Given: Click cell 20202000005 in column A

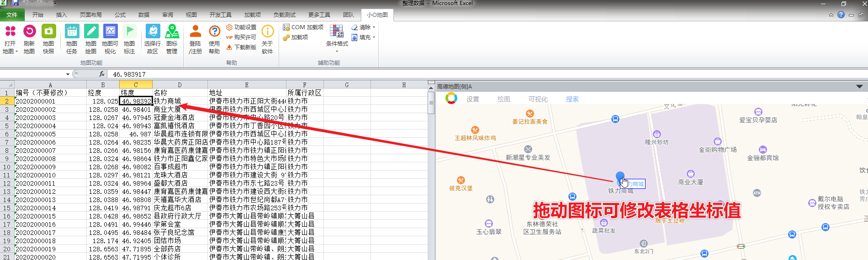Looking at the screenshot, I should (50, 134).
